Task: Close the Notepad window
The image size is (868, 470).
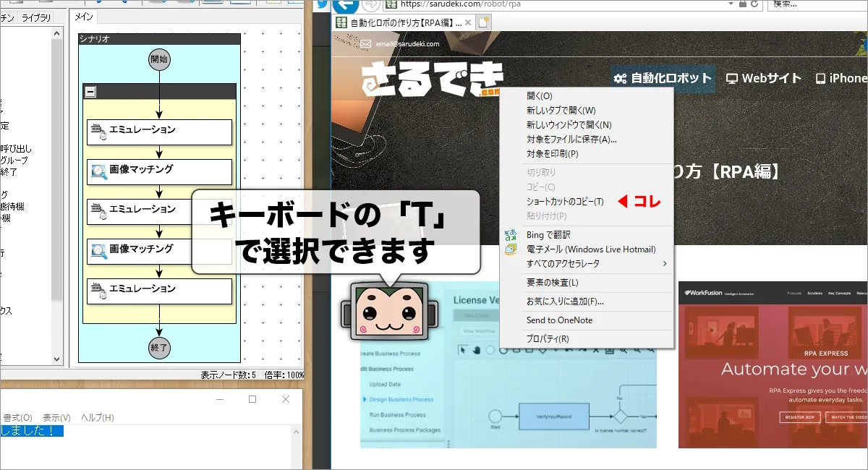Action: tap(286, 399)
